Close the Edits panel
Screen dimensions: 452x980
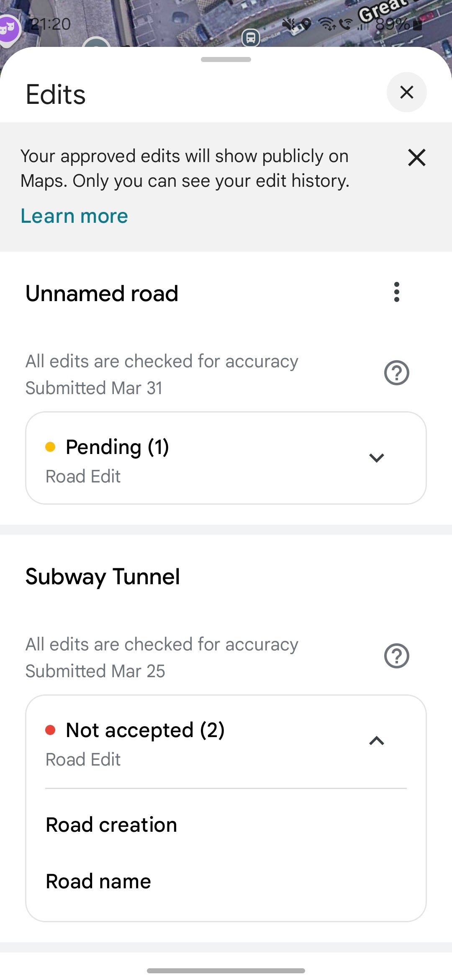point(406,92)
